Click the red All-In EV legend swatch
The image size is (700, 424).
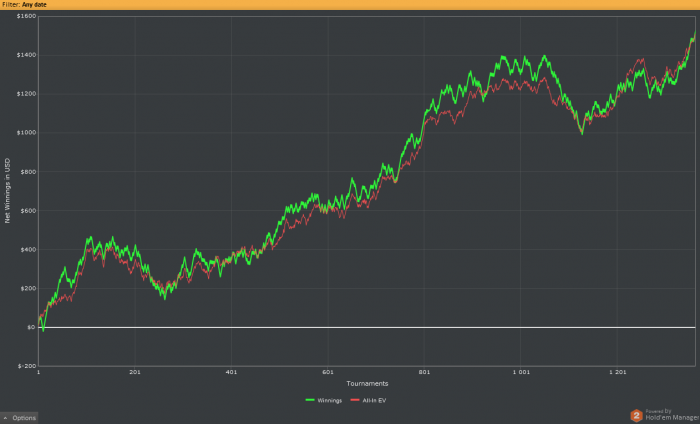pos(355,400)
